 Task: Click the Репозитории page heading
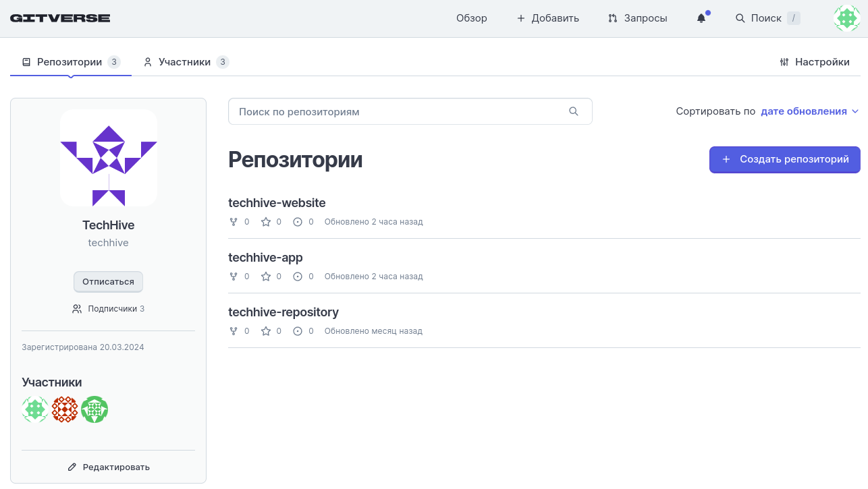pos(296,160)
